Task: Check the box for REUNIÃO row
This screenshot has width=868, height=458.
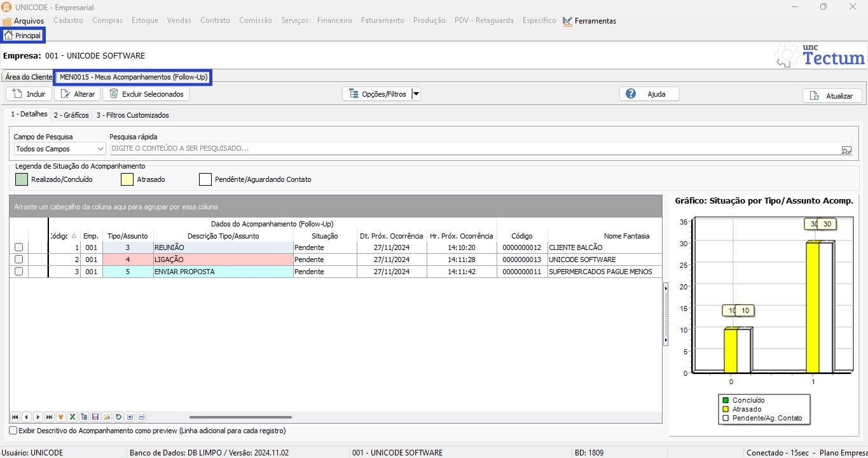Action: tap(18, 247)
